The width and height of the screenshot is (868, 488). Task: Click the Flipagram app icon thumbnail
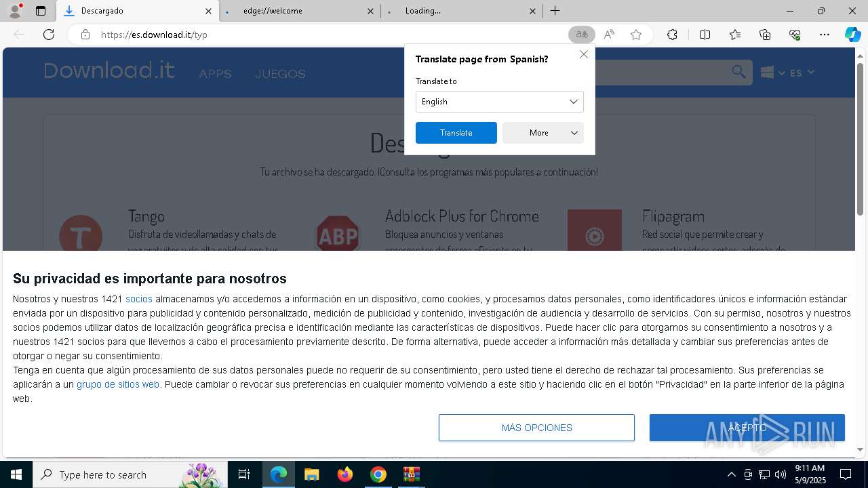(x=595, y=230)
